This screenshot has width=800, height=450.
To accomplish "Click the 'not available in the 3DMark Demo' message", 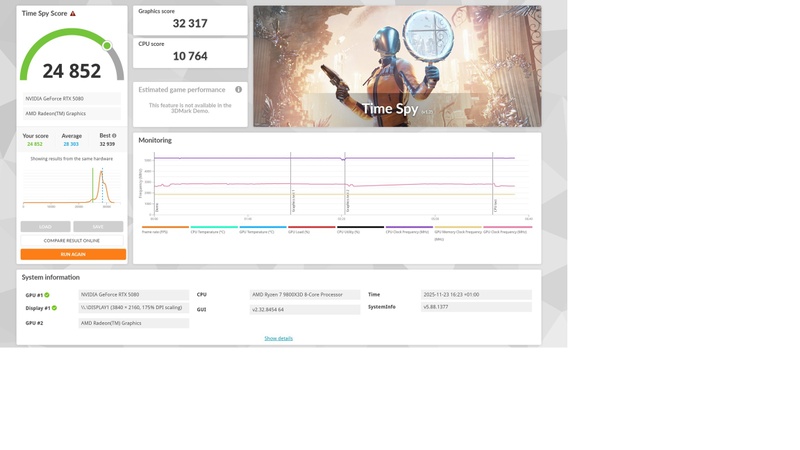I will coord(190,108).
